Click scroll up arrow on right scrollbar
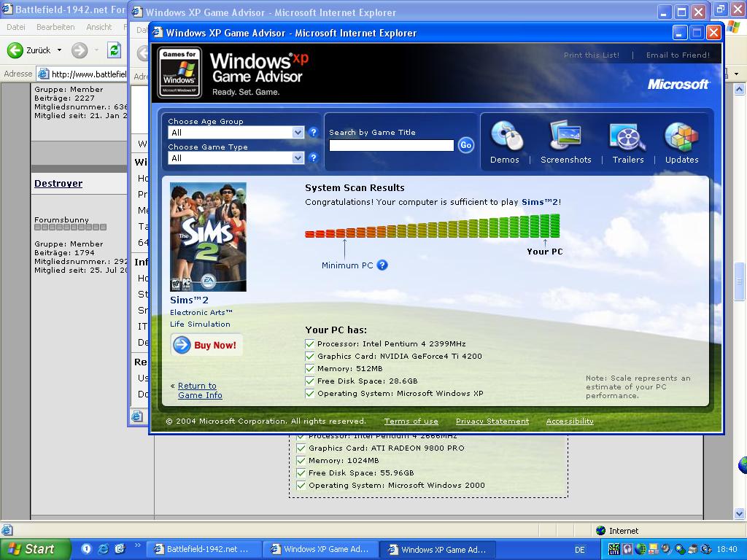 pyautogui.click(x=740, y=89)
